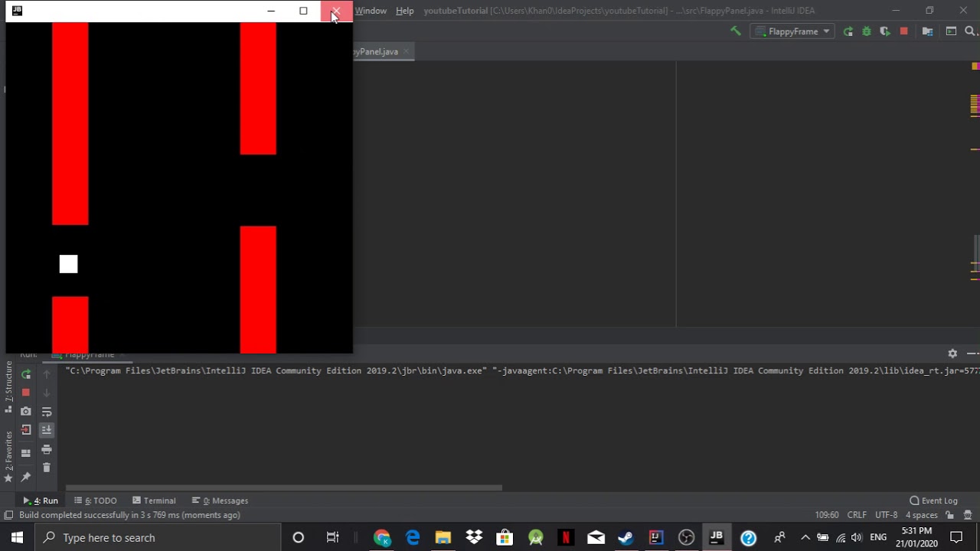Pin the Run tab with pin icon
980x551 pixels.
pyautogui.click(x=26, y=477)
